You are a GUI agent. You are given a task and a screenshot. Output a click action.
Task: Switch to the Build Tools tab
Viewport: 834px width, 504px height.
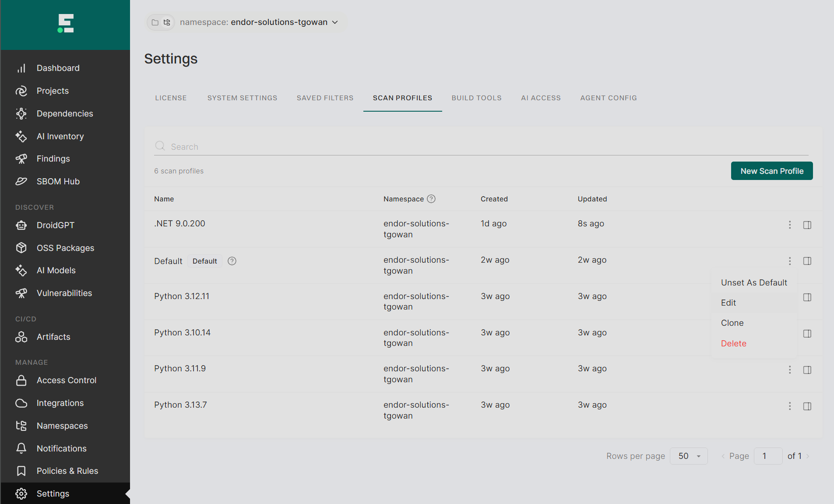476,98
